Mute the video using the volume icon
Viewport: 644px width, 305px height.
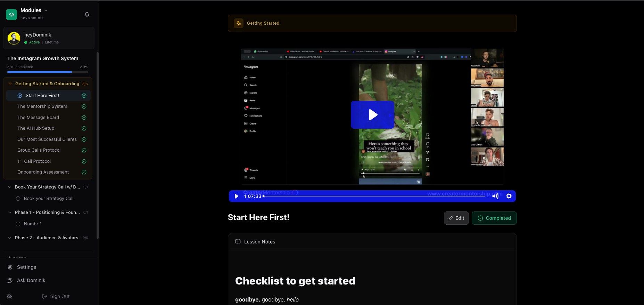pos(495,196)
